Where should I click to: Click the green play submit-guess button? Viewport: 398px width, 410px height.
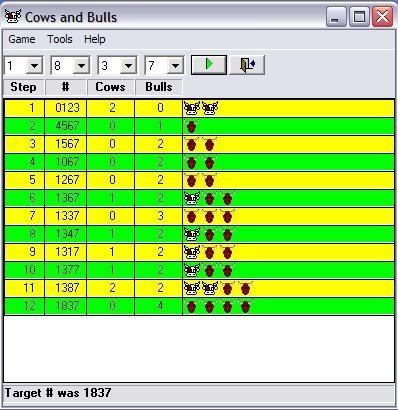point(209,65)
